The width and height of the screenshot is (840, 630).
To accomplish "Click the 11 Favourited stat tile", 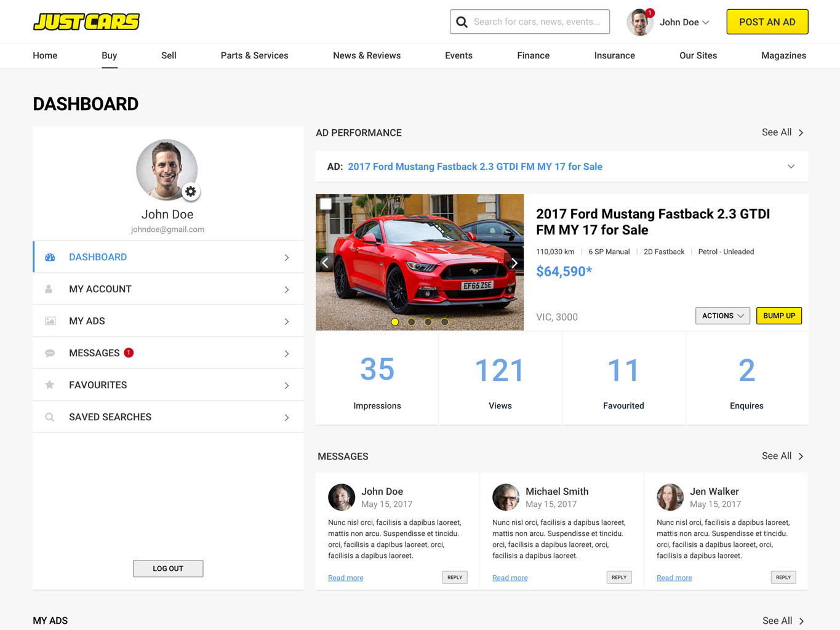I will [x=623, y=378].
